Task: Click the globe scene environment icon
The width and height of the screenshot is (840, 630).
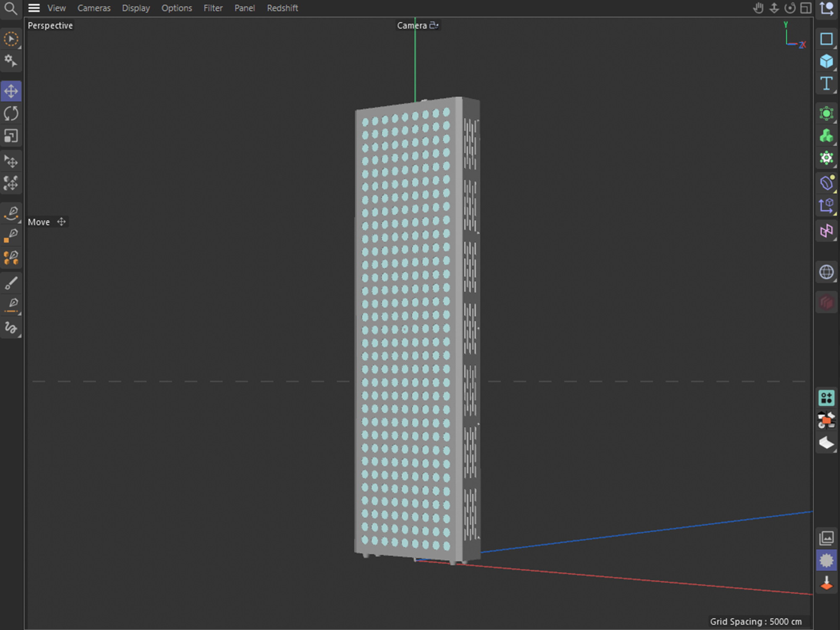Action: pos(827,272)
